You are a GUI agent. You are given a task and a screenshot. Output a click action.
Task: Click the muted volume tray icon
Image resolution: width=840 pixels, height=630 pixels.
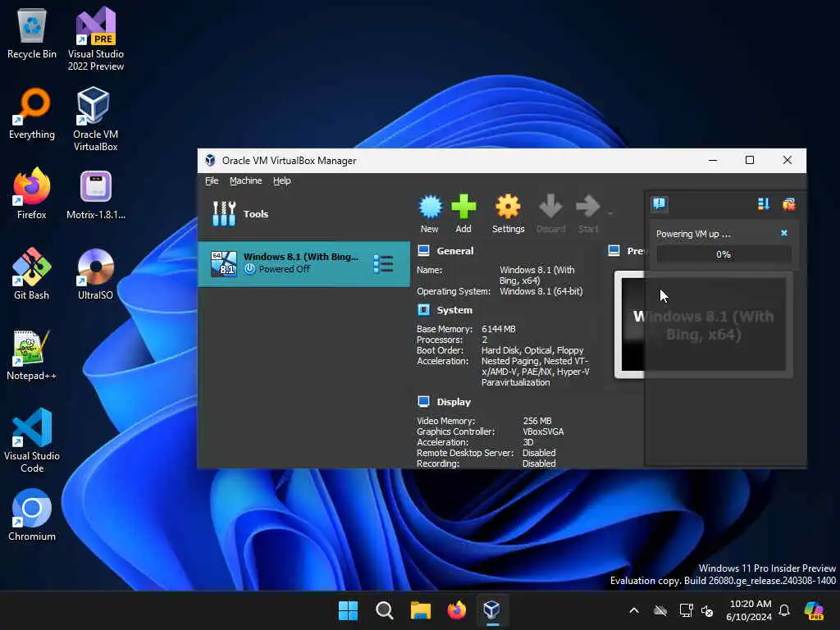click(707, 610)
